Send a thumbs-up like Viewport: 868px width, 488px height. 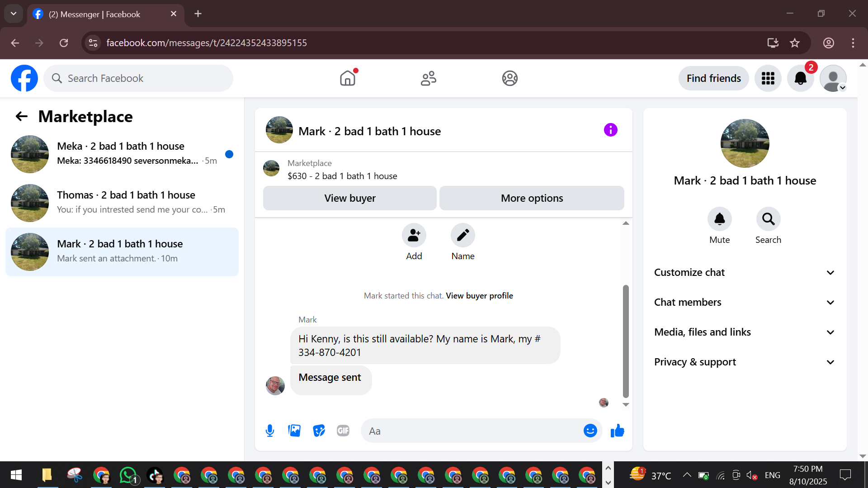617,431
